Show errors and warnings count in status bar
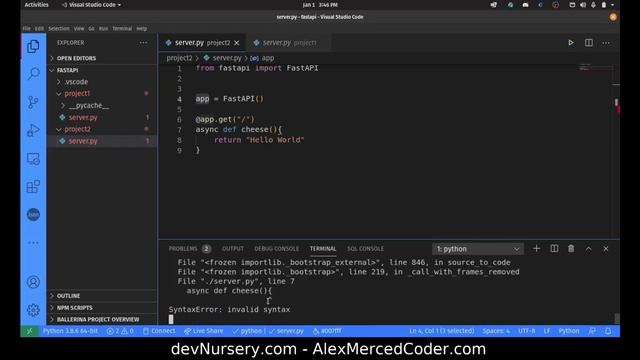The height and width of the screenshot is (360, 640). coord(120,331)
